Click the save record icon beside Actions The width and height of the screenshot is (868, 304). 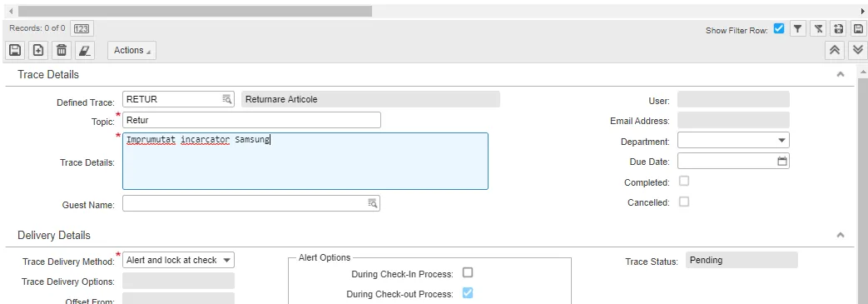(x=14, y=50)
